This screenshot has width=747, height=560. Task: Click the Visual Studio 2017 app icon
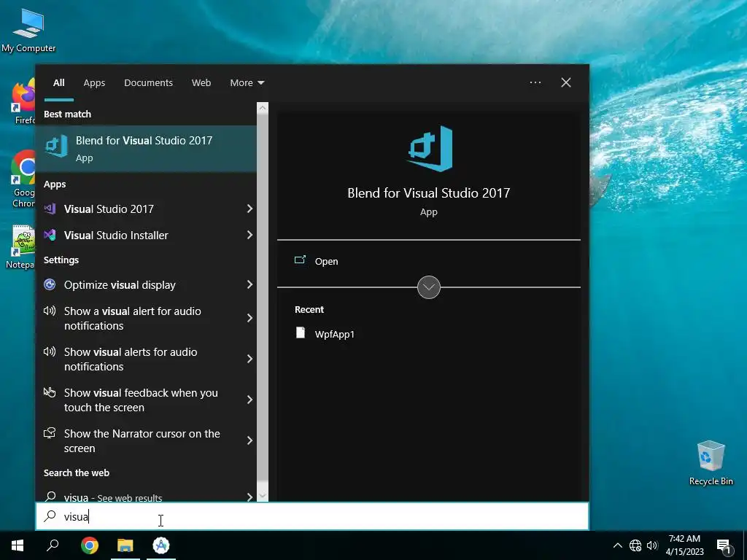50,209
